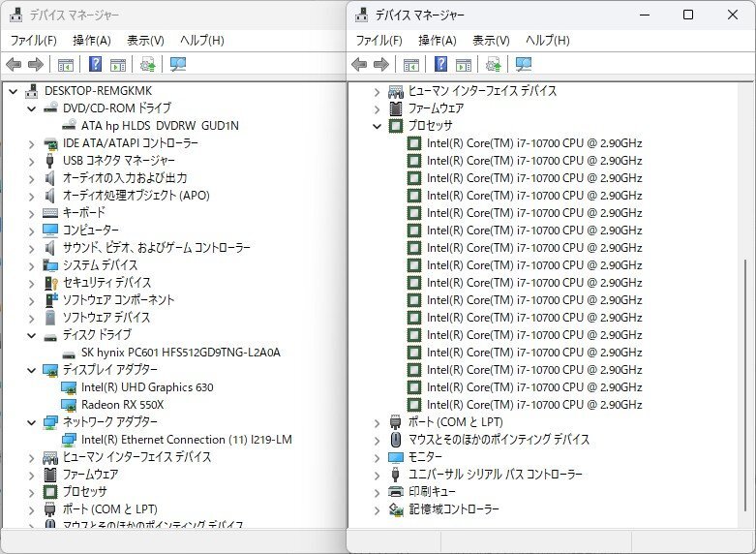Select システム デバイス category

click(x=101, y=265)
